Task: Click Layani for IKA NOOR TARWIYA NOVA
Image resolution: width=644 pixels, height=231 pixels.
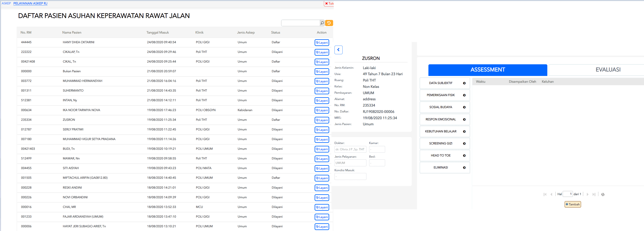Action: pos(322,110)
